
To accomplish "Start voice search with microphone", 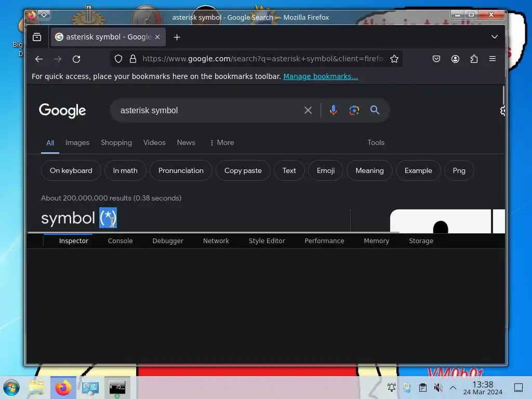I will click(334, 110).
